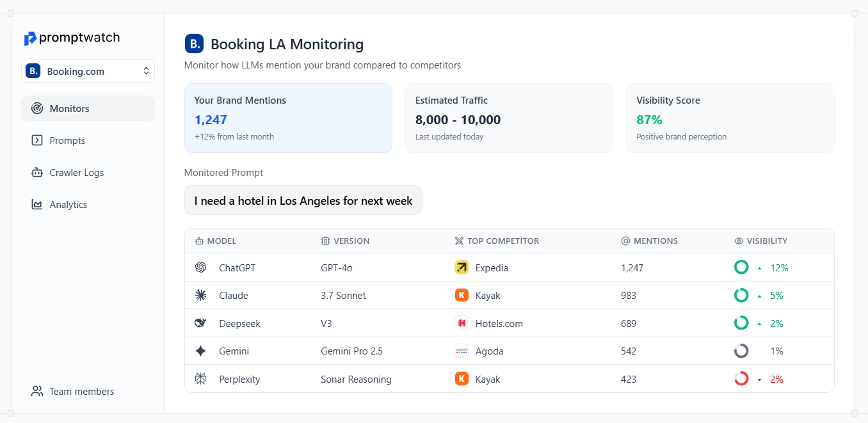Click ChatGPT's visibility progress ring

click(741, 267)
